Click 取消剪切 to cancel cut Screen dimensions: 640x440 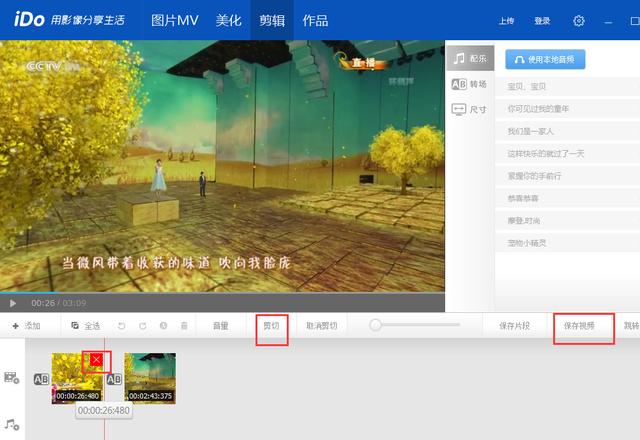click(322, 326)
